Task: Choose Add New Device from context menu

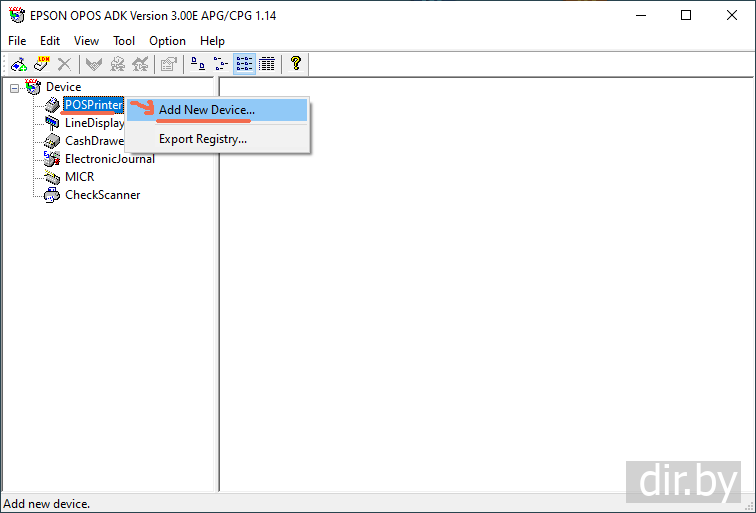Action: (217, 110)
